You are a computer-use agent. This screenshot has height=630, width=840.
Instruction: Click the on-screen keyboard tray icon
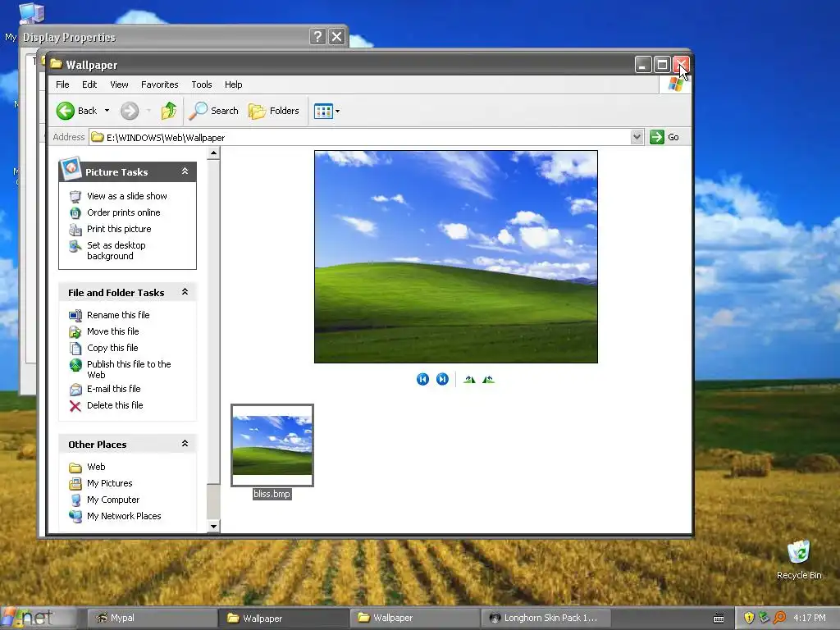(x=719, y=619)
